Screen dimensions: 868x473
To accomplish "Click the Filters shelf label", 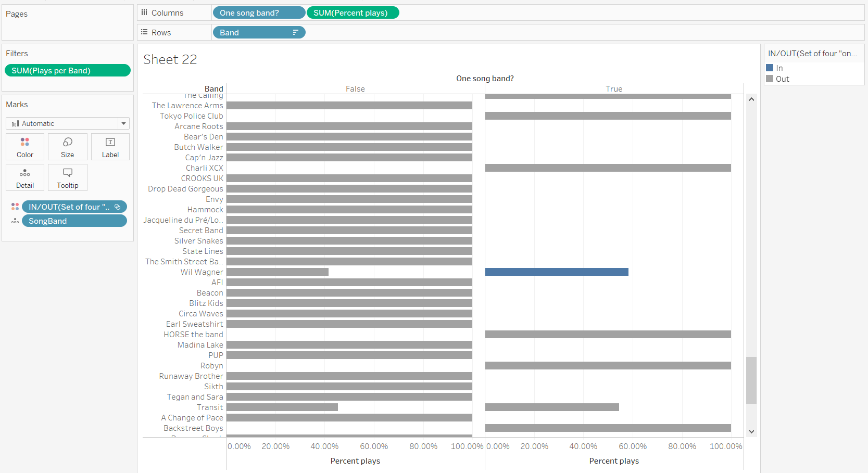I will [17, 53].
